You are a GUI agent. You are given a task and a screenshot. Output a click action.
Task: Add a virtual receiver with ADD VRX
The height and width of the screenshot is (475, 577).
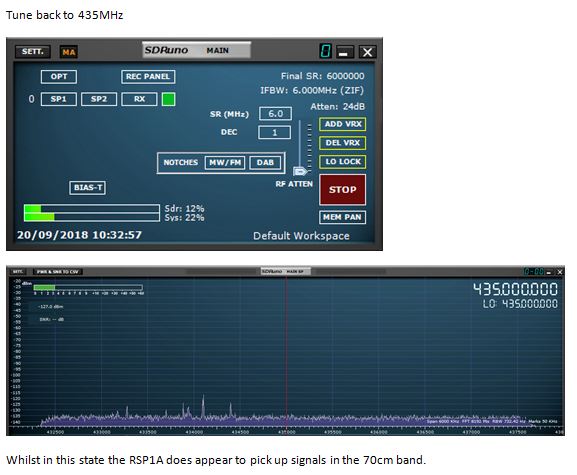pyautogui.click(x=343, y=124)
